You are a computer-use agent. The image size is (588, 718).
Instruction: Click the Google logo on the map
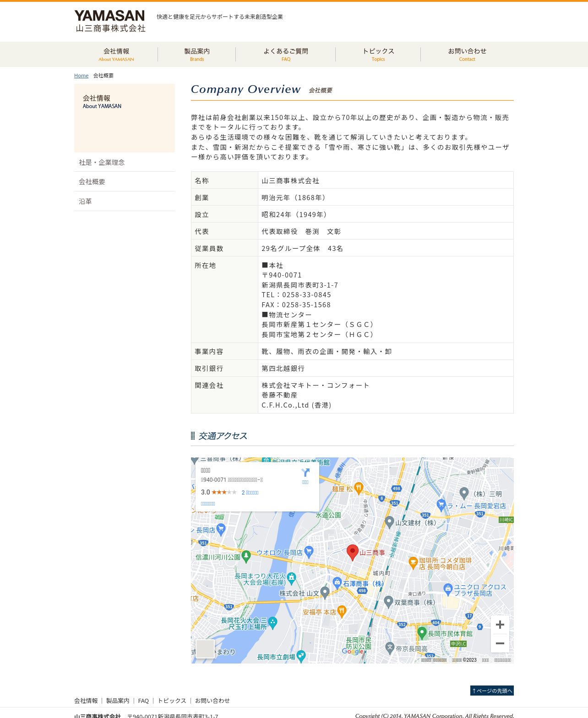(x=353, y=652)
